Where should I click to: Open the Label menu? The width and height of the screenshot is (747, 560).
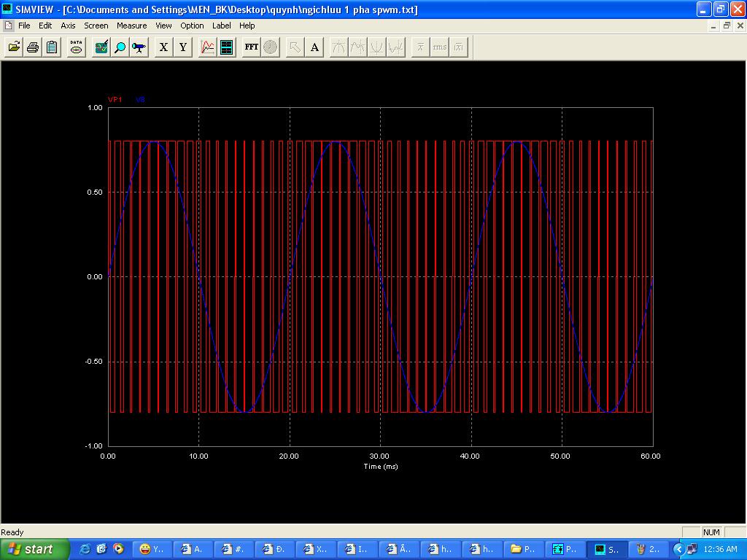(x=221, y=26)
